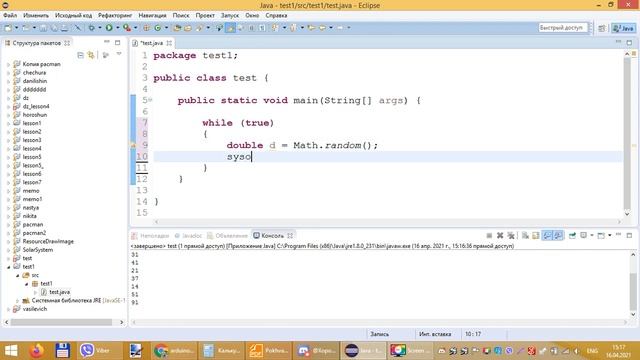The width and height of the screenshot is (640, 360).
Task: Select the SolarSystem project
Action: point(38,250)
